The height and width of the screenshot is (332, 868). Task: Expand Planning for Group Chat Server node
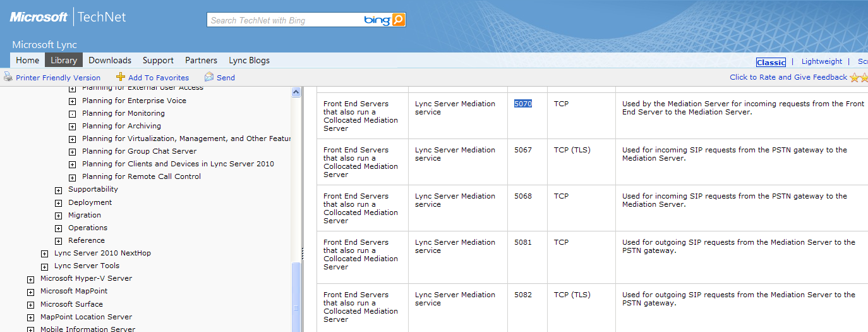(72, 152)
